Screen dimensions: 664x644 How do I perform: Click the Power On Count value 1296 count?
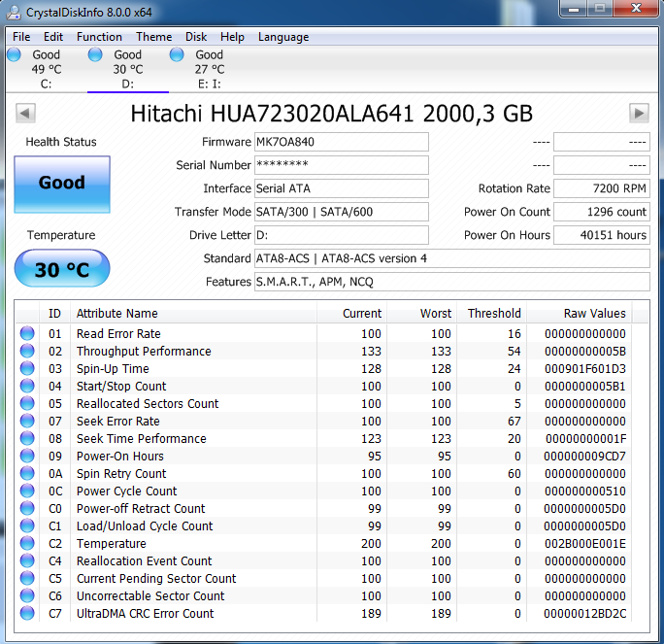[602, 212]
